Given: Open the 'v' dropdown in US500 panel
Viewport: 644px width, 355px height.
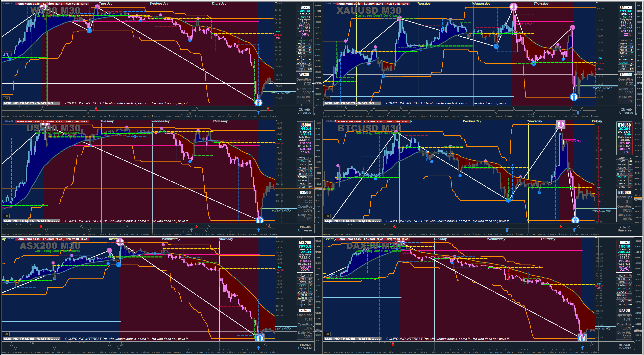Looking at the screenshot, I should 311,158.
